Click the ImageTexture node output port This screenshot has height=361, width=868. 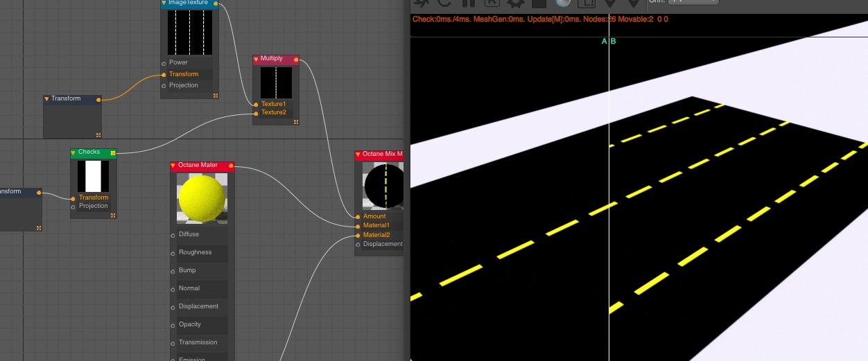pyautogui.click(x=216, y=3)
